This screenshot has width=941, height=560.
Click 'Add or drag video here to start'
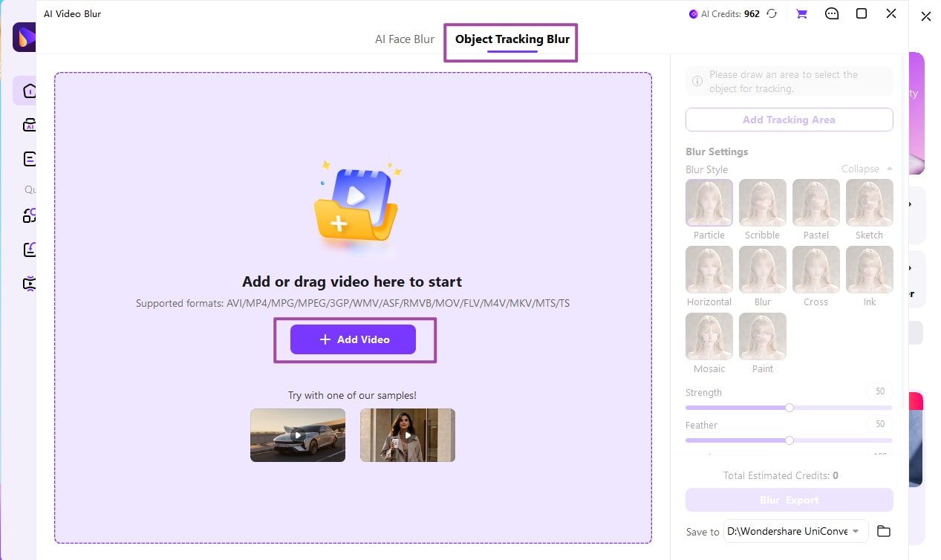352,281
